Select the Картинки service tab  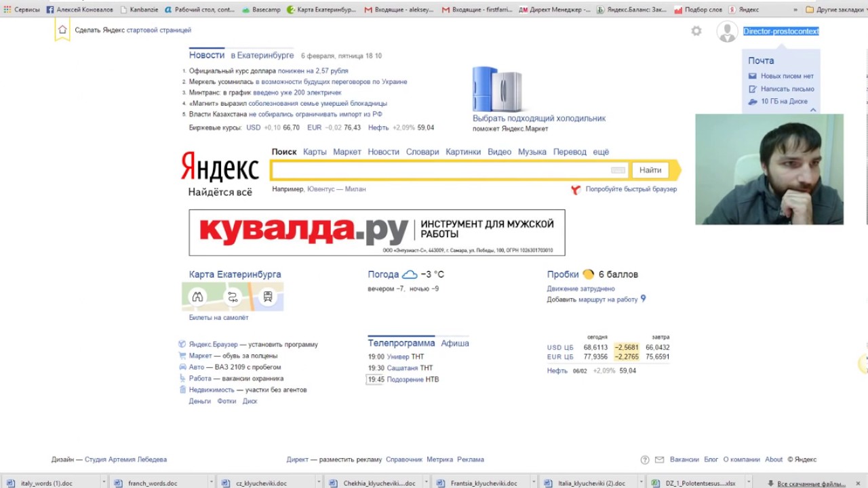click(x=463, y=152)
